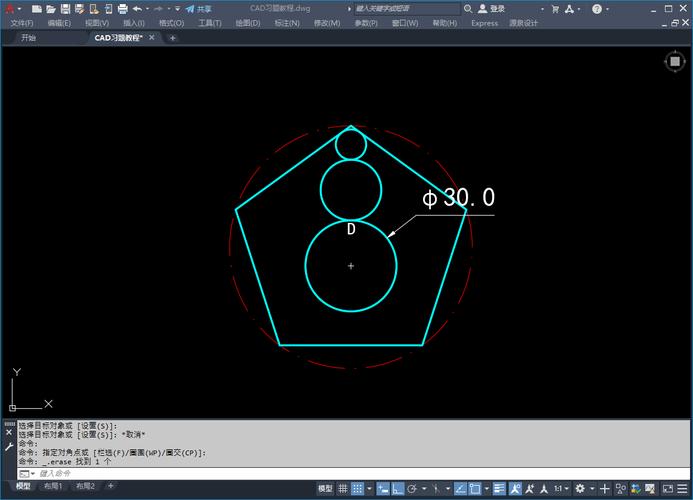The image size is (693, 500).
Task: Print the drawing via plot icon
Action: click(123, 8)
